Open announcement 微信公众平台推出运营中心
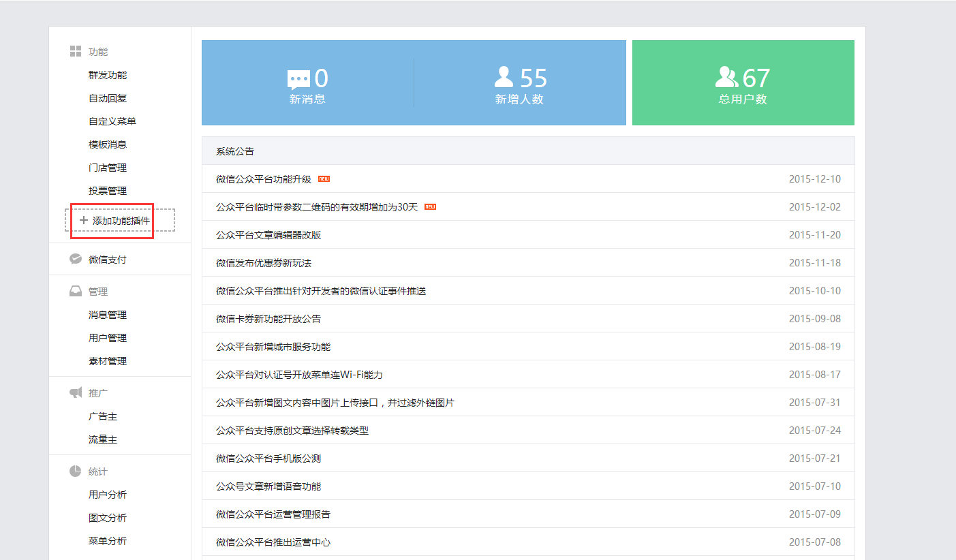Screen dimensions: 956x560 [273, 542]
